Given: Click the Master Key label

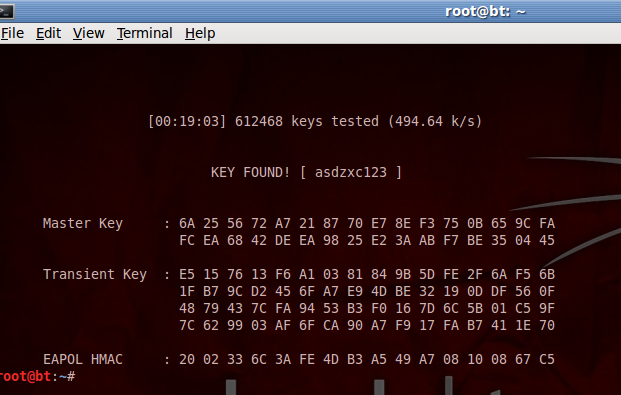Looking at the screenshot, I should coord(83,223).
